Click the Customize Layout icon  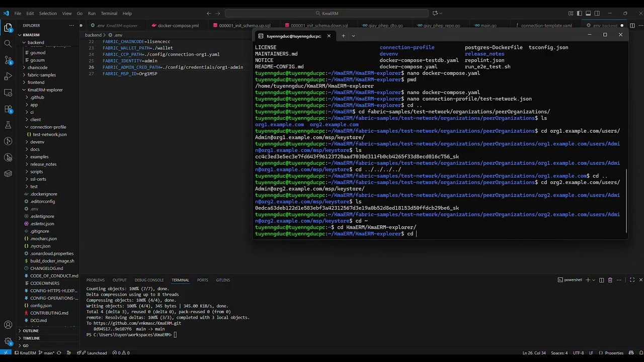pyautogui.click(x=571, y=13)
